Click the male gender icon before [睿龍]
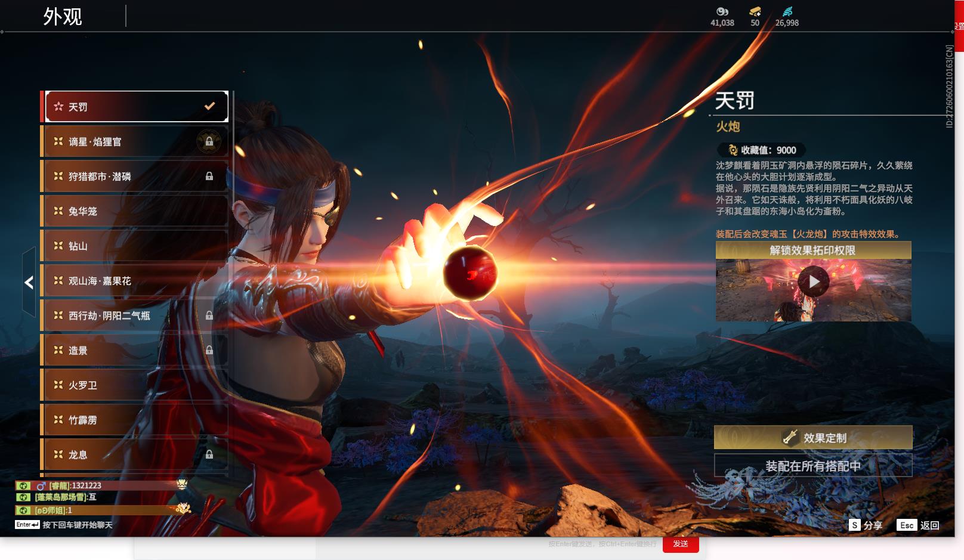The image size is (964, 560). click(x=41, y=485)
